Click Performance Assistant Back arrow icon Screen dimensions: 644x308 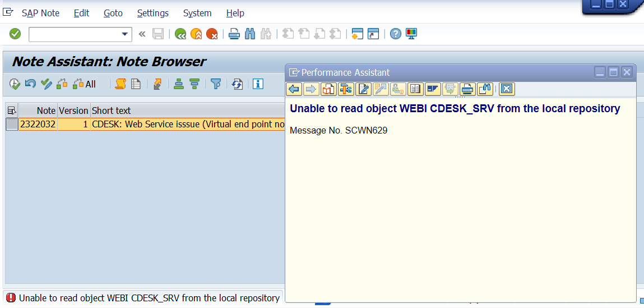pyautogui.click(x=294, y=89)
